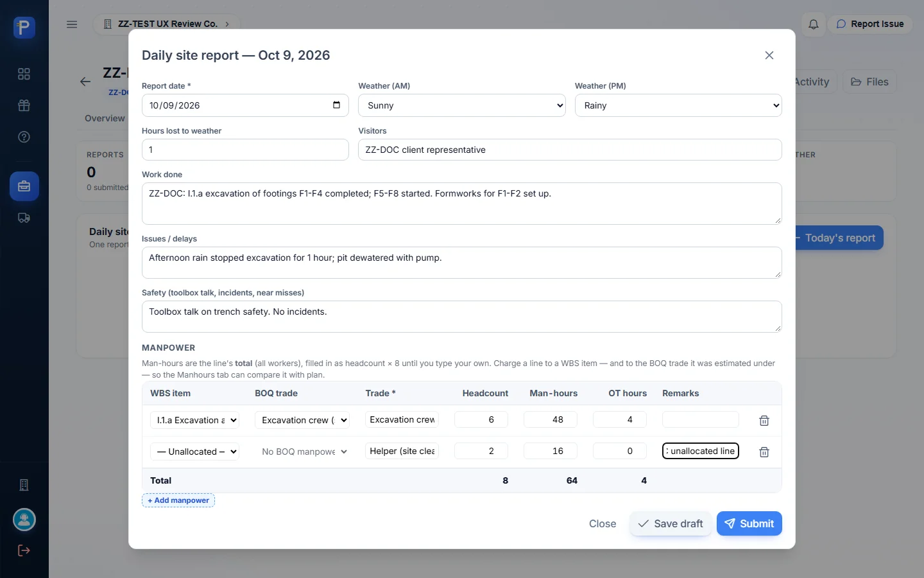The image size is (924, 578).
Task: Open the I.1.a Excavation WBS item dropdown
Action: [195, 420]
